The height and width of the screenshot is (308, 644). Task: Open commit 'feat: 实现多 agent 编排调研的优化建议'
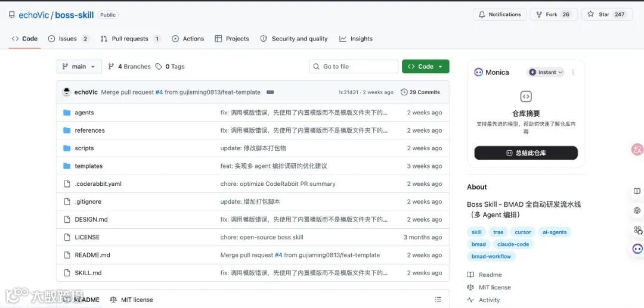274,166
